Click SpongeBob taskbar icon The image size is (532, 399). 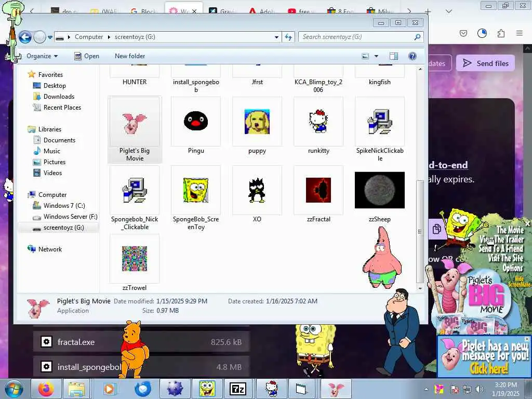tap(207, 389)
